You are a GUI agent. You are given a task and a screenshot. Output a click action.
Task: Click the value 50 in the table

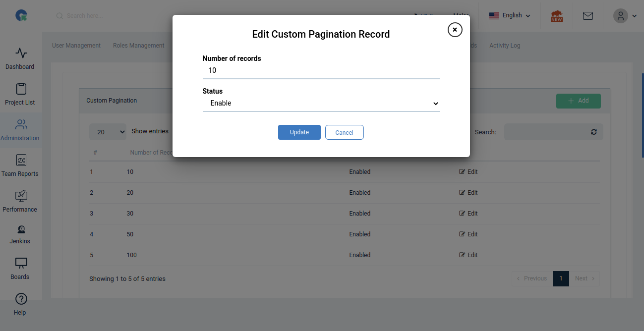(130, 234)
